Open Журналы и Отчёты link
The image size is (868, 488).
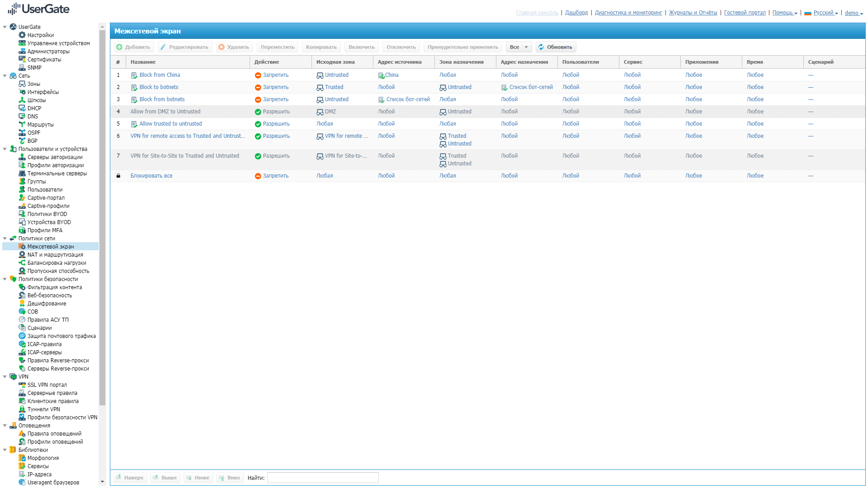coord(693,13)
